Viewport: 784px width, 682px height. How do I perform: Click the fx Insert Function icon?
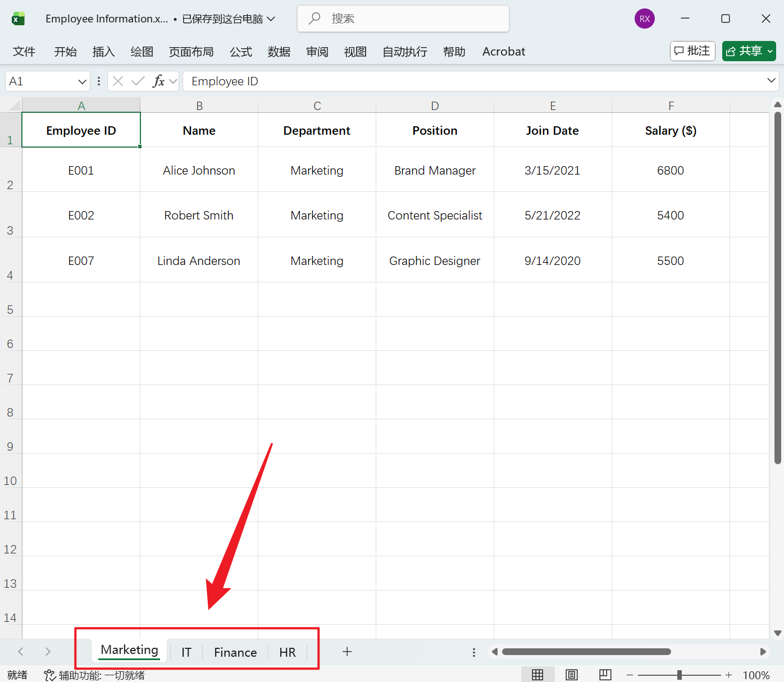159,81
